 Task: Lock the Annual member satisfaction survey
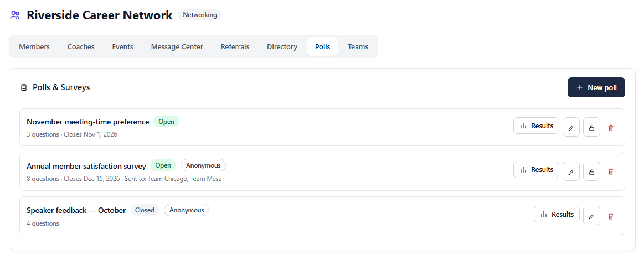pyautogui.click(x=591, y=171)
